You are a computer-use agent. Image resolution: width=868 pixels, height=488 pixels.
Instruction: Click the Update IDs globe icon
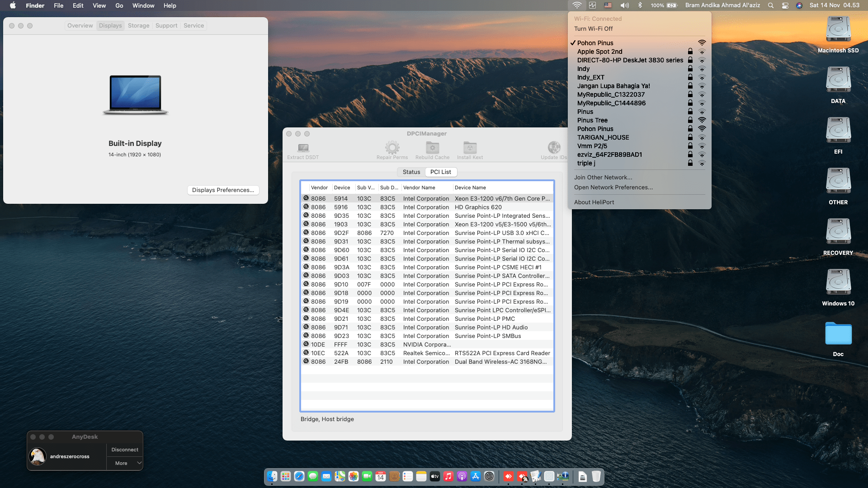(x=554, y=148)
